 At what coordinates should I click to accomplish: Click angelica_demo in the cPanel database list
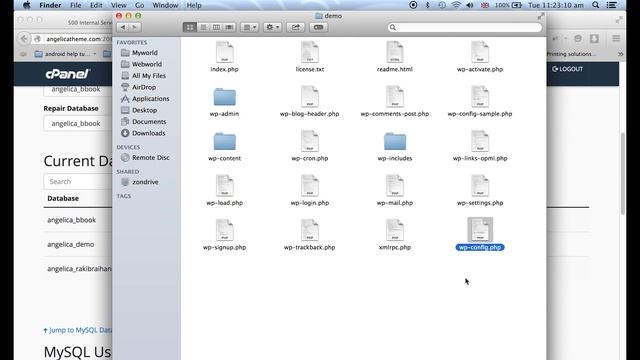click(x=71, y=244)
